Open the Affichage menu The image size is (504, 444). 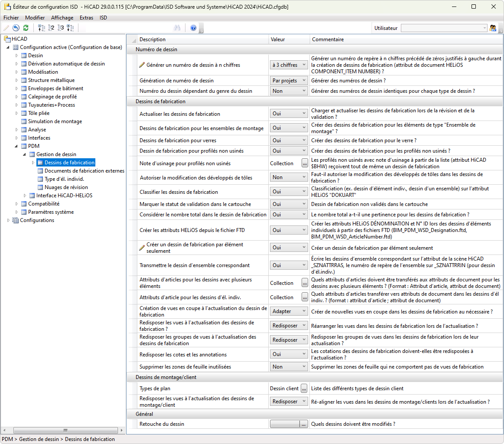point(62,18)
